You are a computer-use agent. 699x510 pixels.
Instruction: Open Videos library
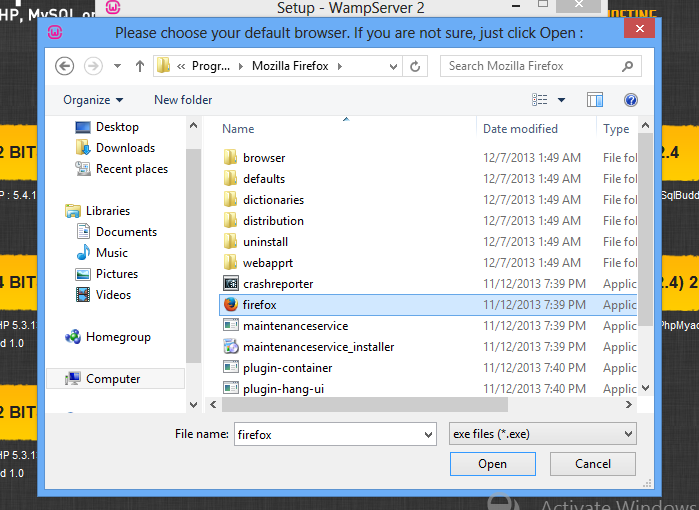pyautogui.click(x=103, y=295)
